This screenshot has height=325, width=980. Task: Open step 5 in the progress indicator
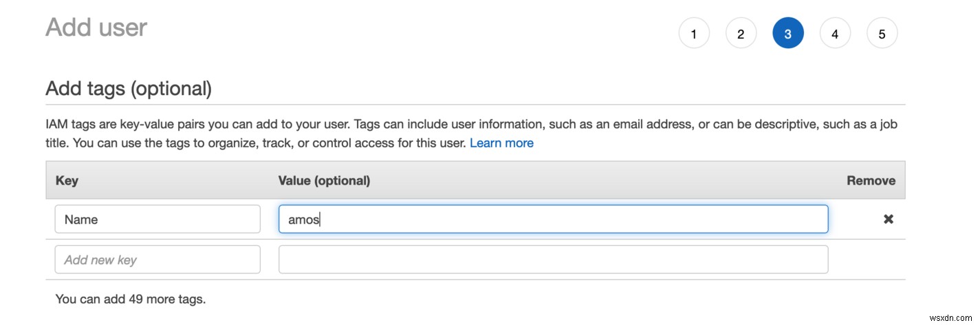click(882, 34)
